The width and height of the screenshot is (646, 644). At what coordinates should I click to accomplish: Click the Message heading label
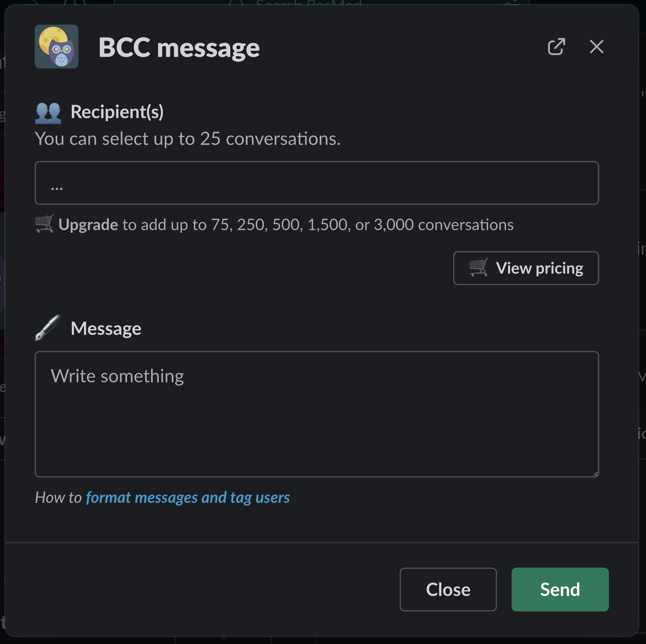[x=106, y=328]
